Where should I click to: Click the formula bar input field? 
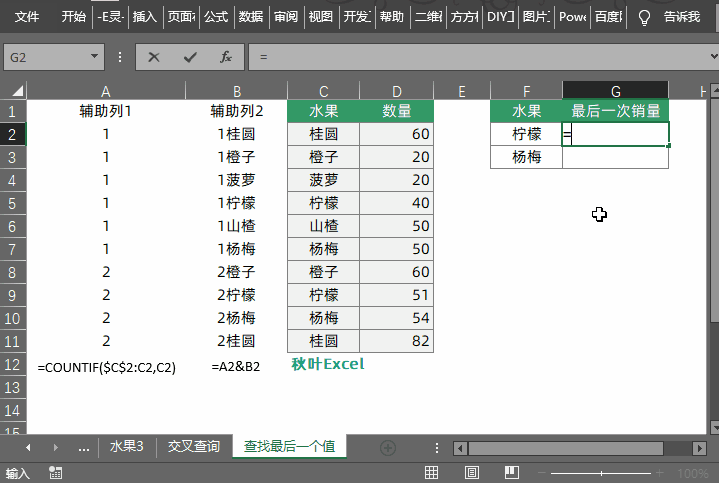[480, 58]
